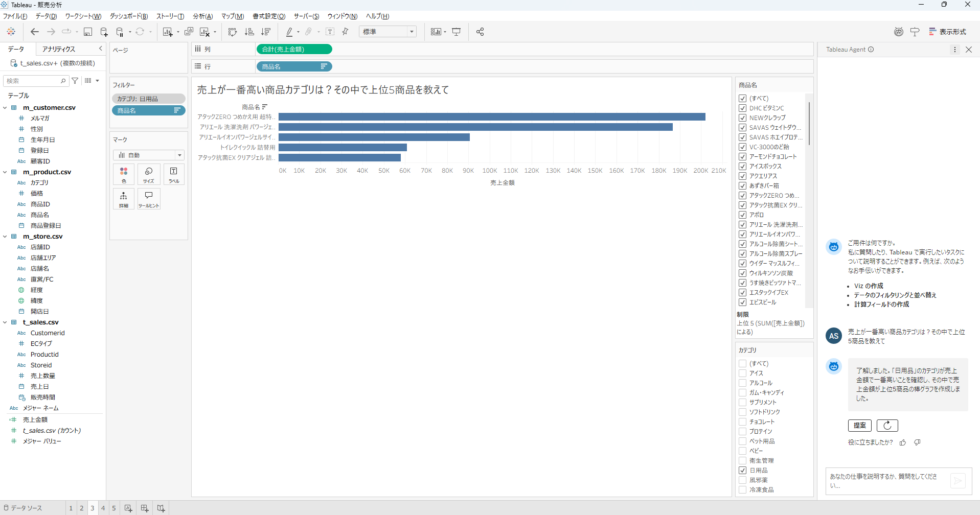Add a new data source from toolbar
The image size is (980, 515).
(104, 32)
